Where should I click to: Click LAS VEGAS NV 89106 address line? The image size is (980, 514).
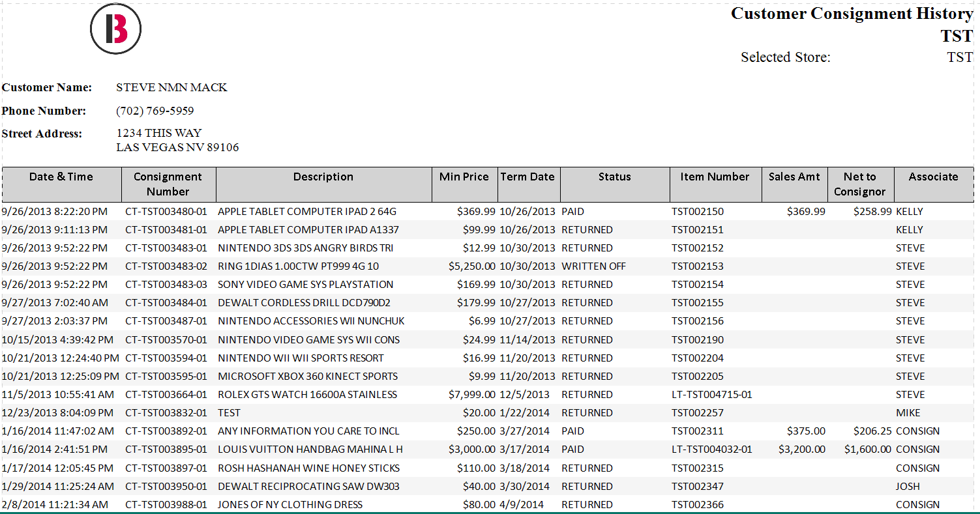point(177,147)
